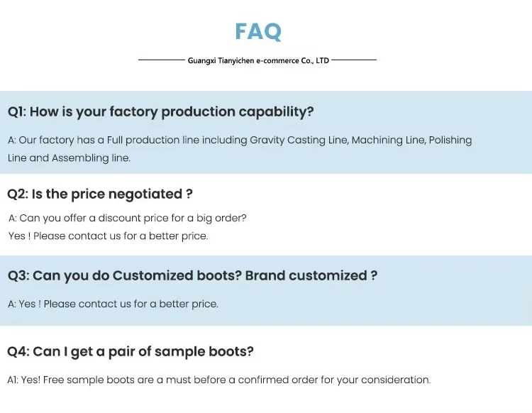The width and height of the screenshot is (532, 413).
Task: Click the FAQ heading title
Action: coord(258,31)
